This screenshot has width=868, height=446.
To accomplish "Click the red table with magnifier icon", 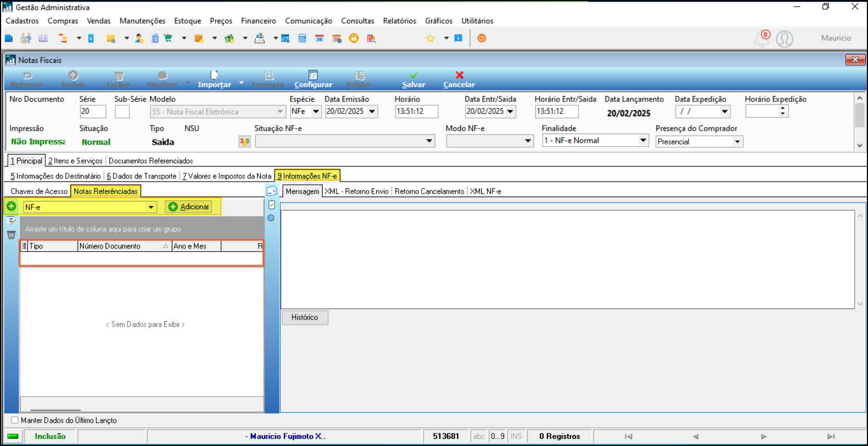I will pos(371,38).
